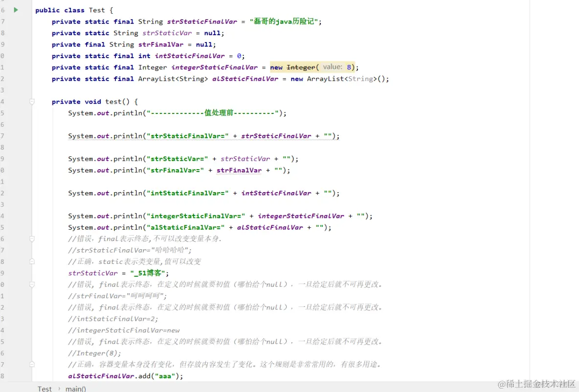This screenshot has width=579, height=392.
Task: Collapse the test() method with its gutter arrow
Action: 32,101
